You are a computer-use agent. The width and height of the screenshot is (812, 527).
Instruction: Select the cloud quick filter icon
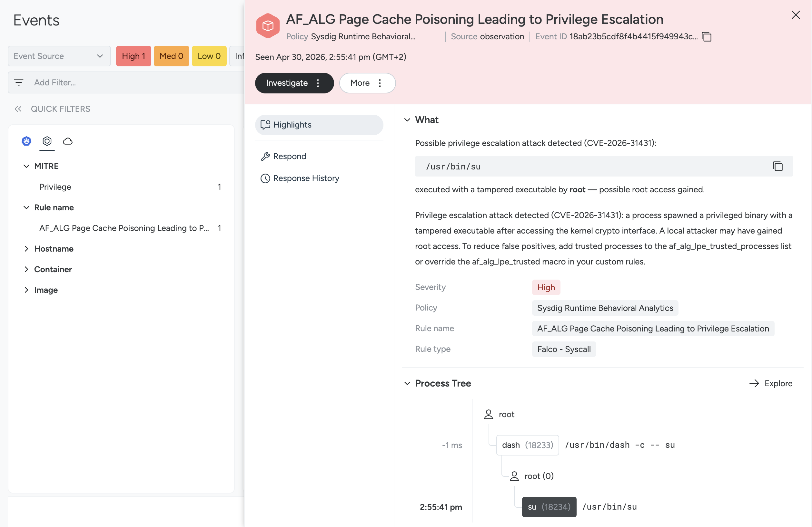[x=68, y=141]
